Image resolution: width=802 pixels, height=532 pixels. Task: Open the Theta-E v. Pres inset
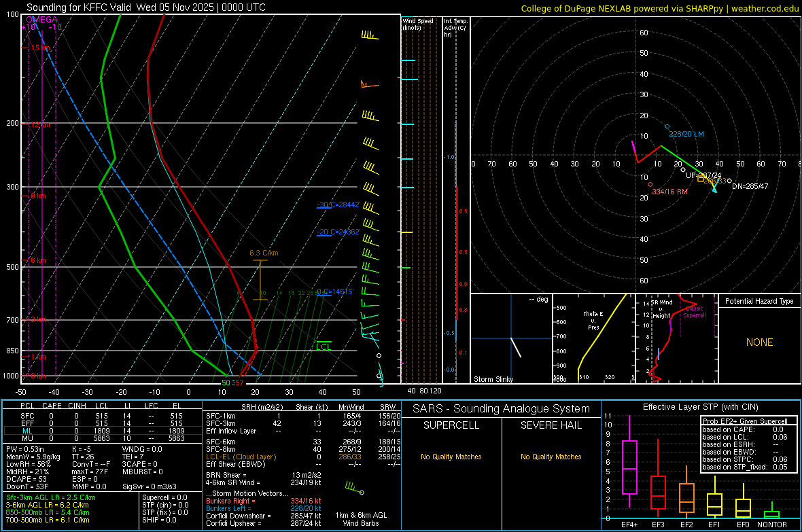pos(593,338)
